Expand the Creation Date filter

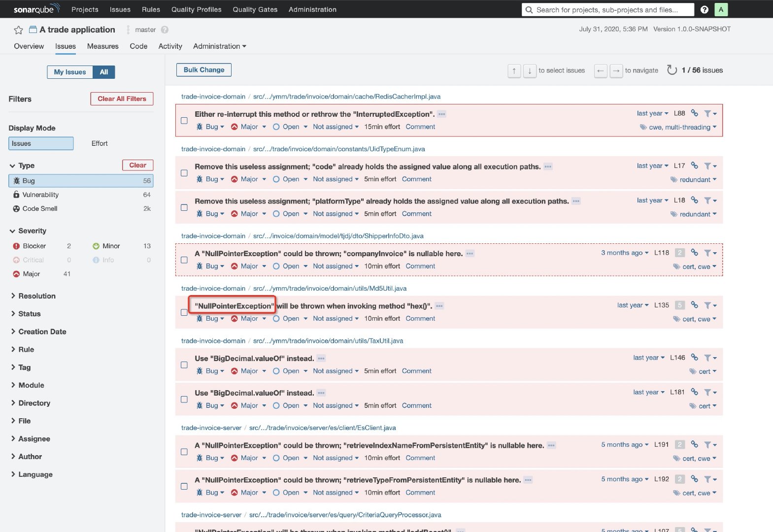point(38,332)
